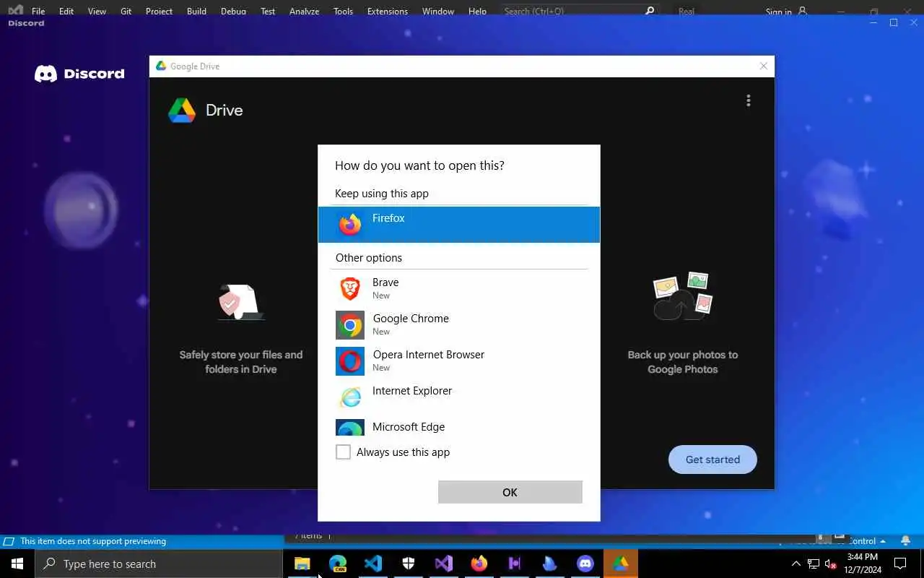Open Visual Studio File menu
The image size is (924, 578).
tap(38, 12)
